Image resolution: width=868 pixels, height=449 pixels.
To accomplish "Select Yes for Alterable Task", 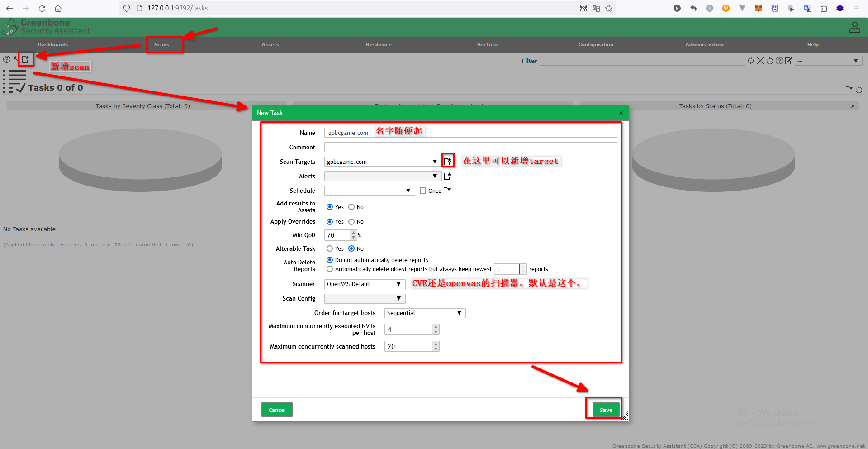I will (x=330, y=248).
